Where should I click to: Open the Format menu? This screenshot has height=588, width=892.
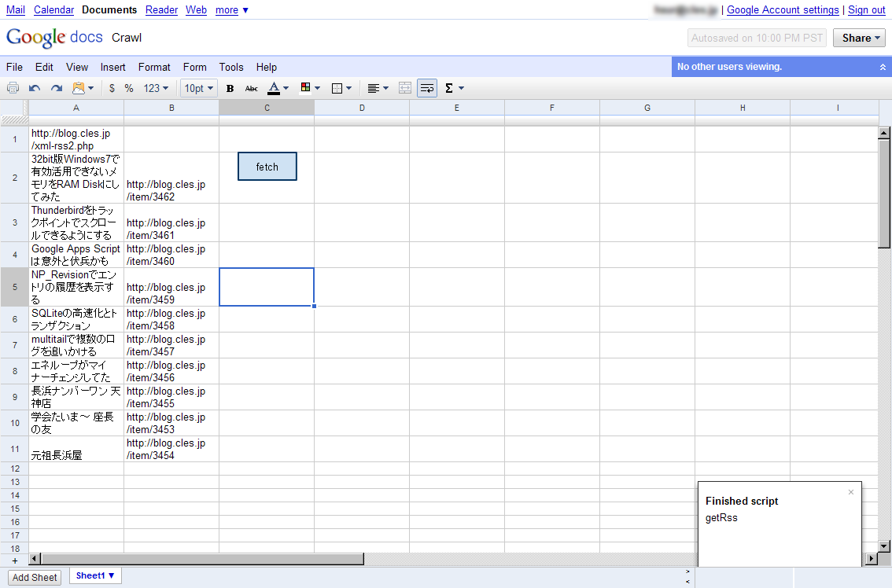pos(154,67)
